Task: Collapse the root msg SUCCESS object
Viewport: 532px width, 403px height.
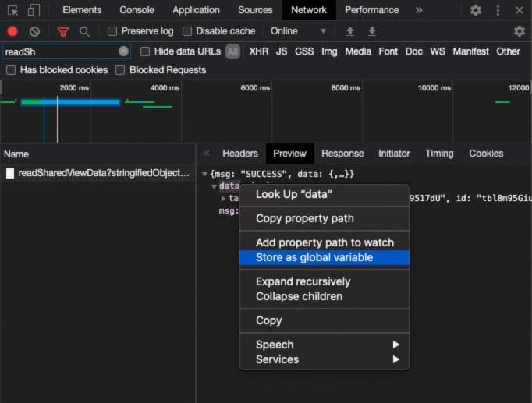Action: point(205,174)
